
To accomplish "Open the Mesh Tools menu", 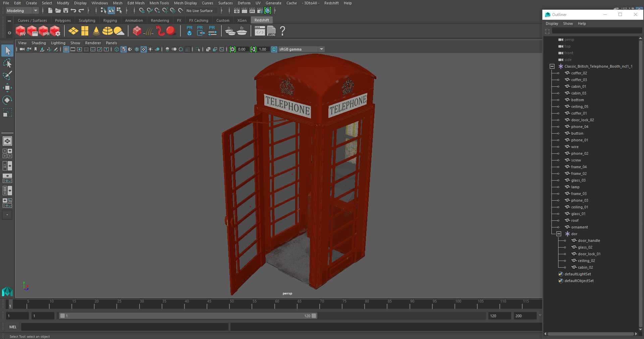I will tap(159, 3).
